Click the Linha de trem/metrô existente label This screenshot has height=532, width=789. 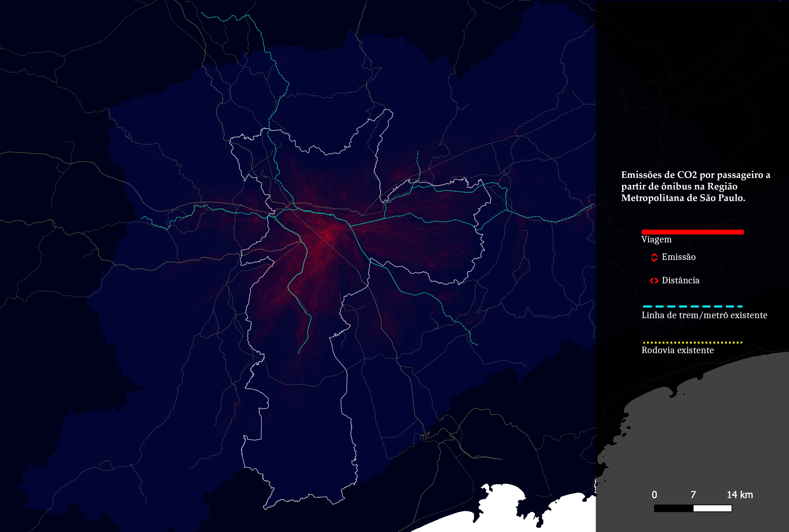pyautogui.click(x=704, y=315)
